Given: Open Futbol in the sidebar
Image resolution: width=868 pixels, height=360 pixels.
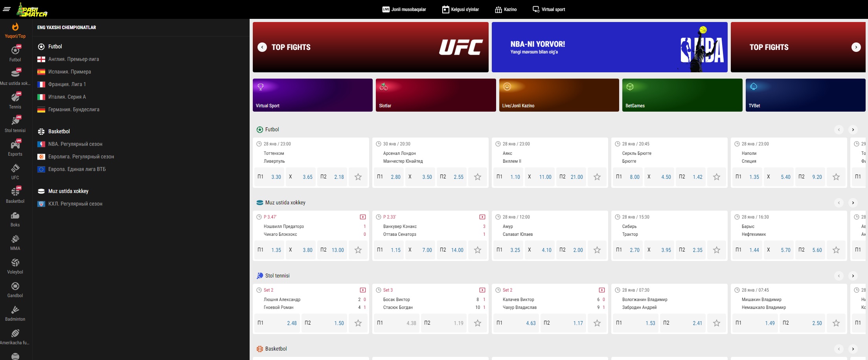Looking at the screenshot, I should (x=15, y=54).
